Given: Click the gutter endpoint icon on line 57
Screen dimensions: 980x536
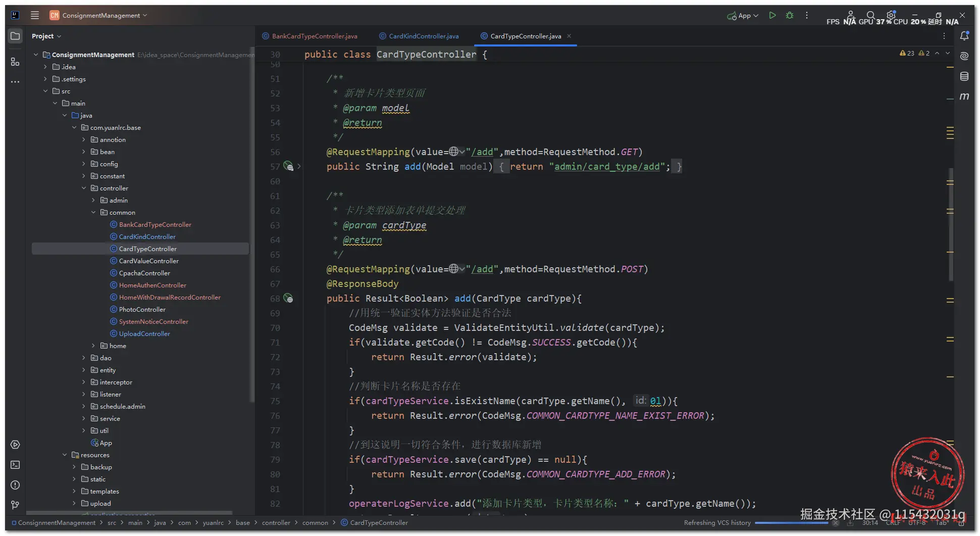Looking at the screenshot, I should (x=288, y=166).
